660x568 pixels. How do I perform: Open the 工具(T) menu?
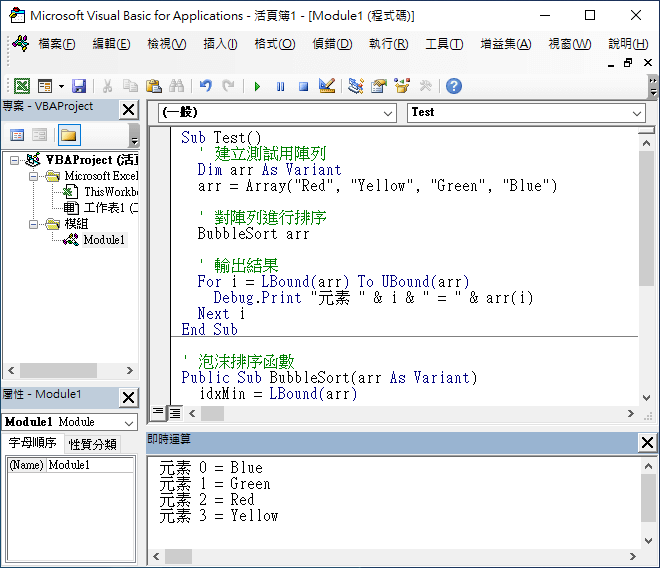coord(444,44)
